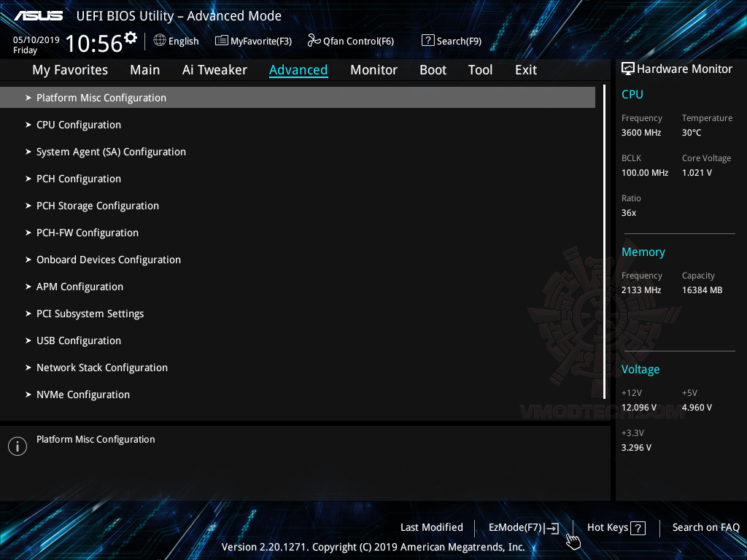Open the Tool tab

coord(480,70)
